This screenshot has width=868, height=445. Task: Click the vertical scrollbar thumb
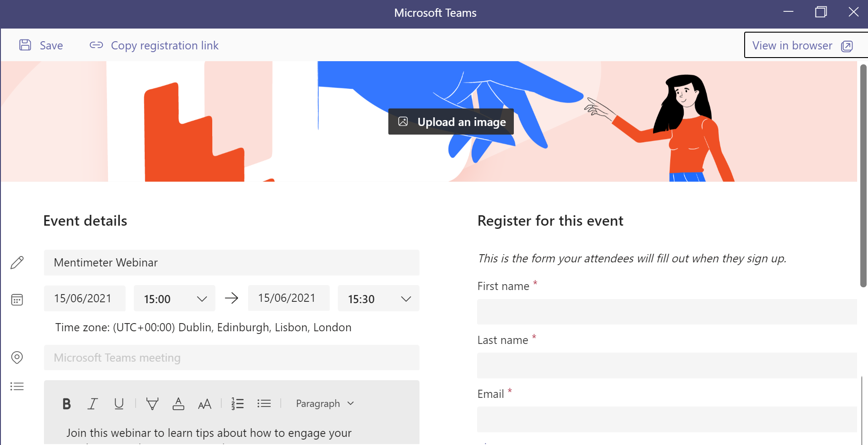coord(863,176)
